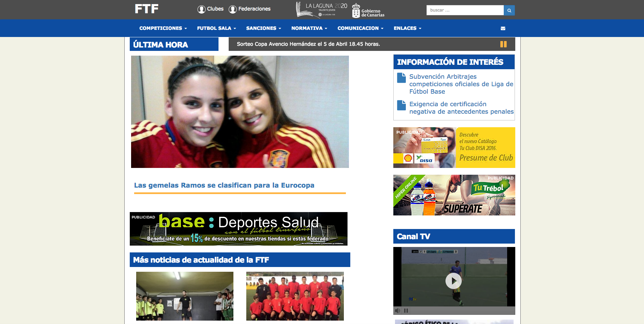644x324 pixels.
Task: Open search with the magnifying glass icon
Action: [509, 10]
